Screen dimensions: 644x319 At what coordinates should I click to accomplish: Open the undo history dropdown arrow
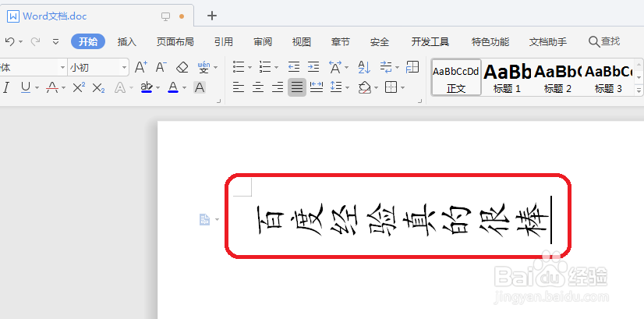coord(20,41)
